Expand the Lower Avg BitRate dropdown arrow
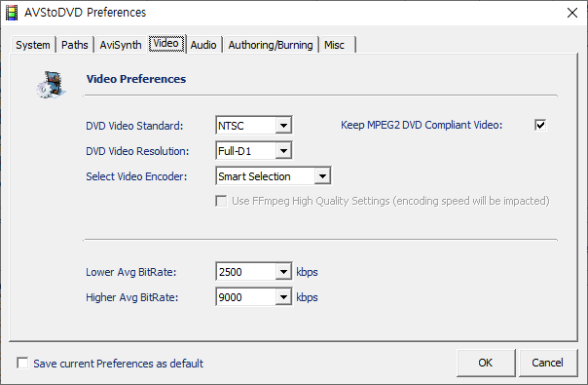 click(284, 271)
